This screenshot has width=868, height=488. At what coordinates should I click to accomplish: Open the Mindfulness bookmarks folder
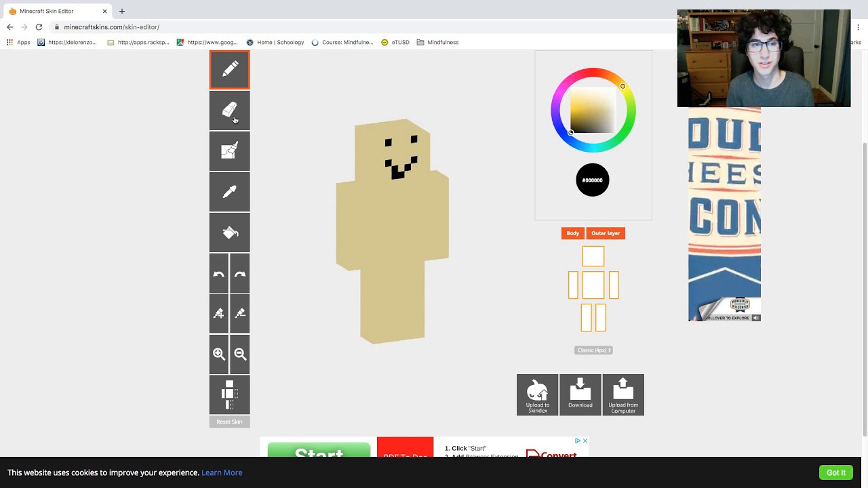click(x=438, y=42)
